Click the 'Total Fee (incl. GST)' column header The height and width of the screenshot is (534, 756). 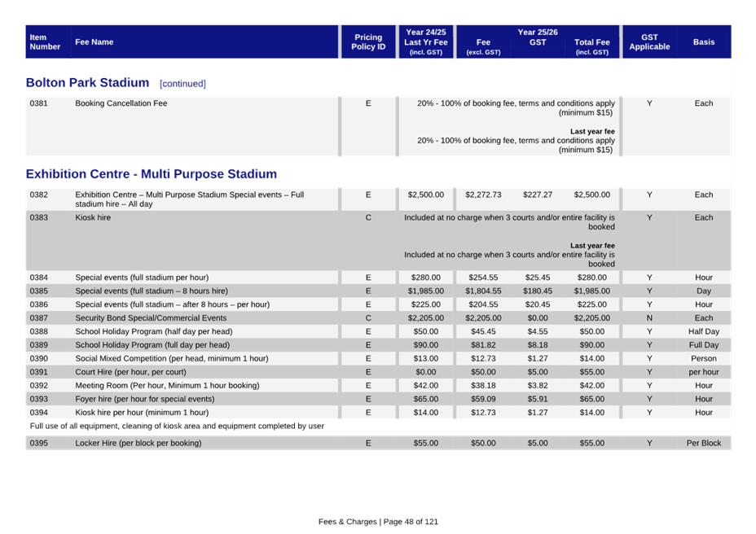592,46
